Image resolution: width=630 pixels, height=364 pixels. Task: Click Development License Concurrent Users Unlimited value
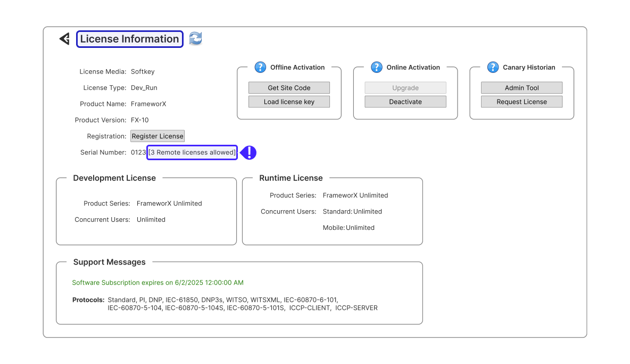[151, 219]
